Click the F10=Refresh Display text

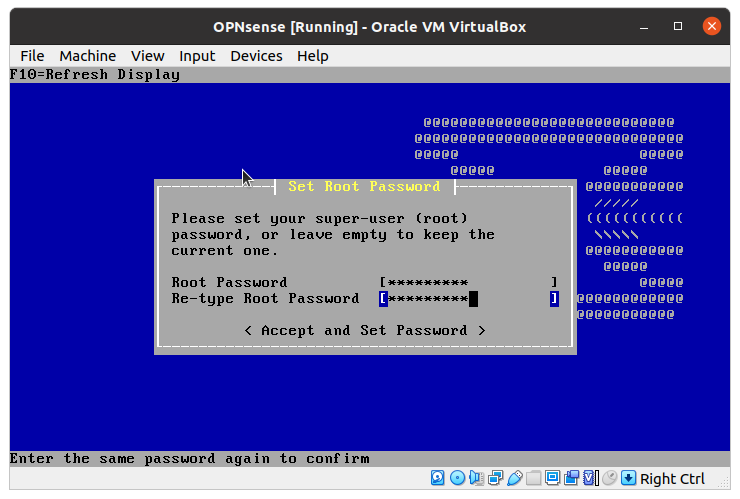point(94,75)
